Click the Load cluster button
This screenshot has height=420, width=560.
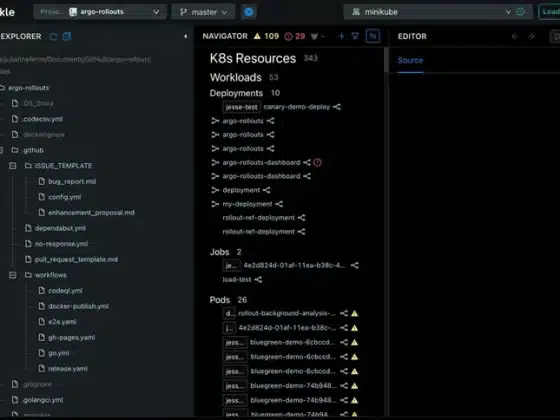[549, 12]
